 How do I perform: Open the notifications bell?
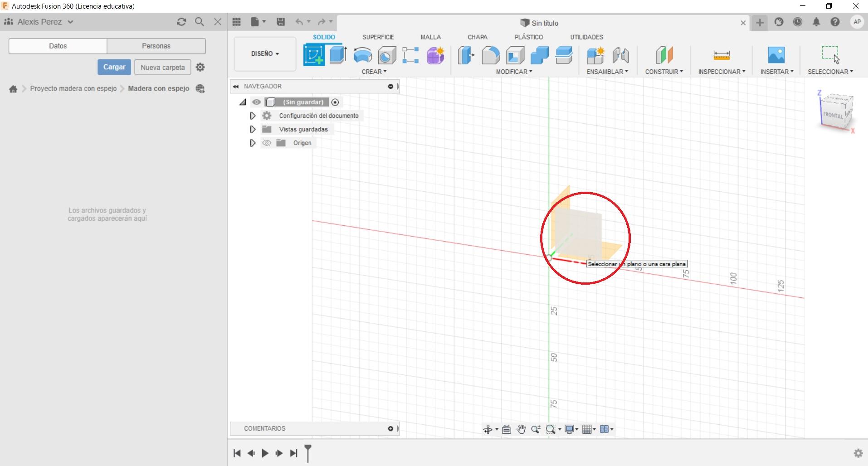(816, 22)
